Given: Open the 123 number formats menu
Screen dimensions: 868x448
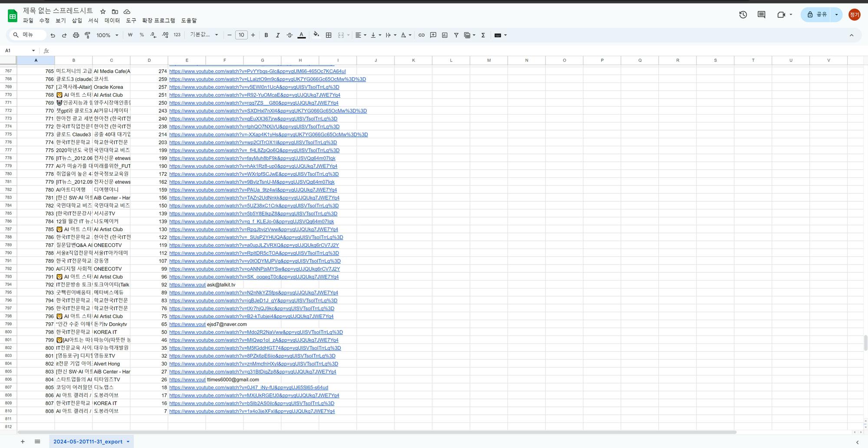Looking at the screenshot, I should click(177, 35).
